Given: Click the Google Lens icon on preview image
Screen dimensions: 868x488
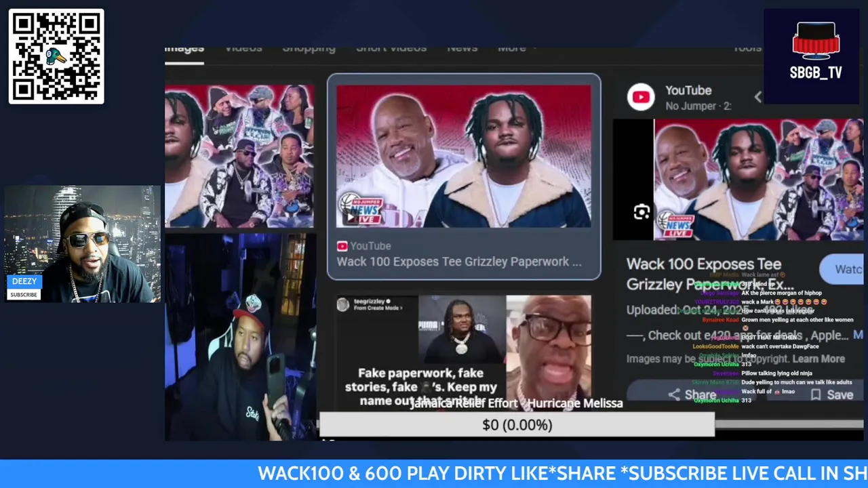Looking at the screenshot, I should [642, 213].
